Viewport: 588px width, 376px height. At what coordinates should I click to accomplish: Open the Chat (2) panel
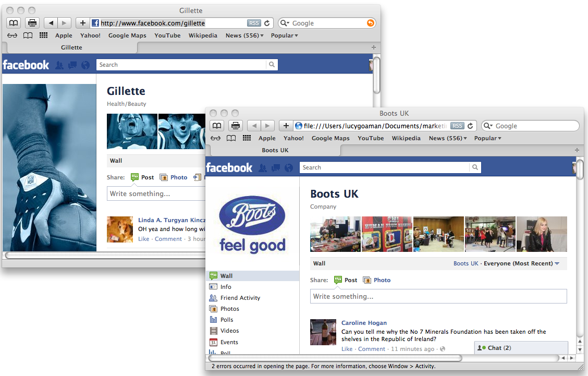coord(521,348)
